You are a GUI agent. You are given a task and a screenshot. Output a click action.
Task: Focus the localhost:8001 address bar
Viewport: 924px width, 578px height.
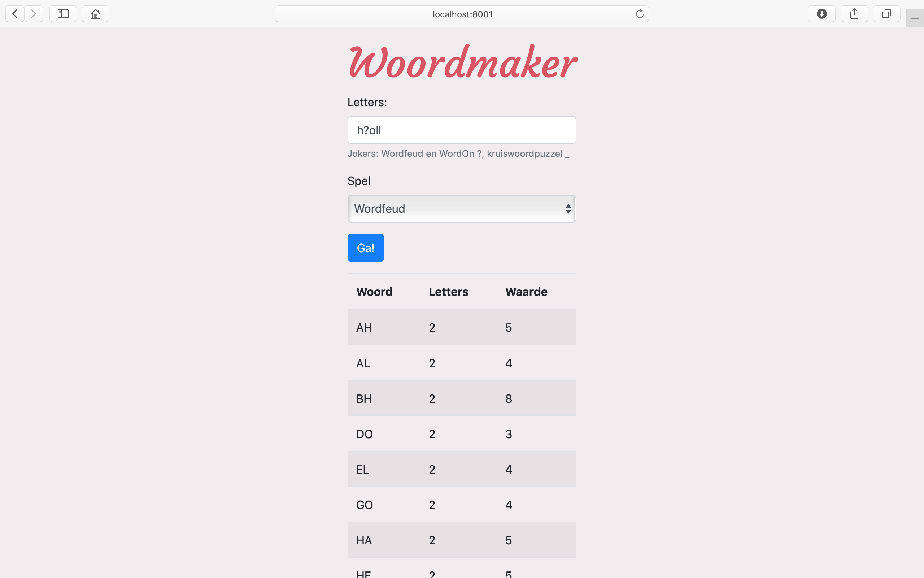coord(462,14)
